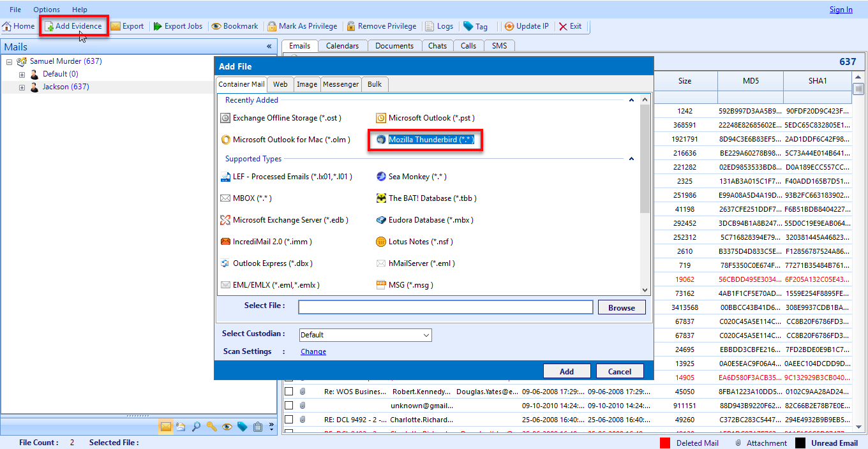Tick checkbox for Re: WOS Business email row
The image size is (868, 449).
point(289,391)
